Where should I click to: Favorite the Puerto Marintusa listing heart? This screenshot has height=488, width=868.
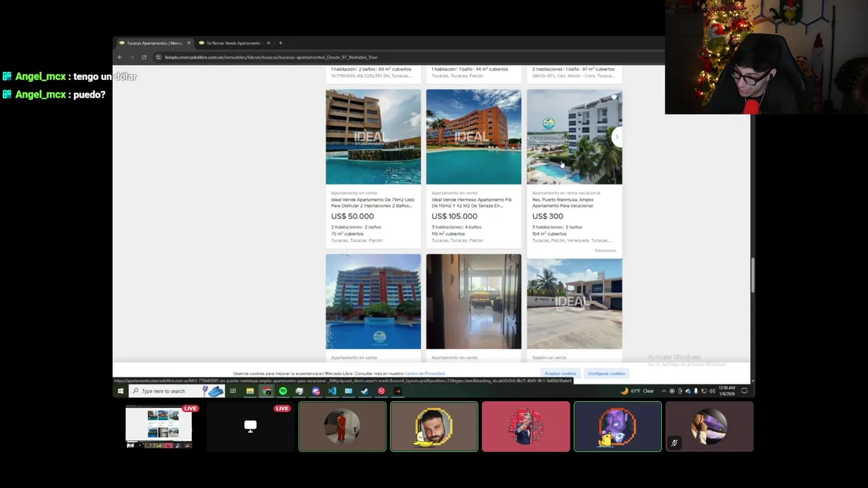pos(614,98)
